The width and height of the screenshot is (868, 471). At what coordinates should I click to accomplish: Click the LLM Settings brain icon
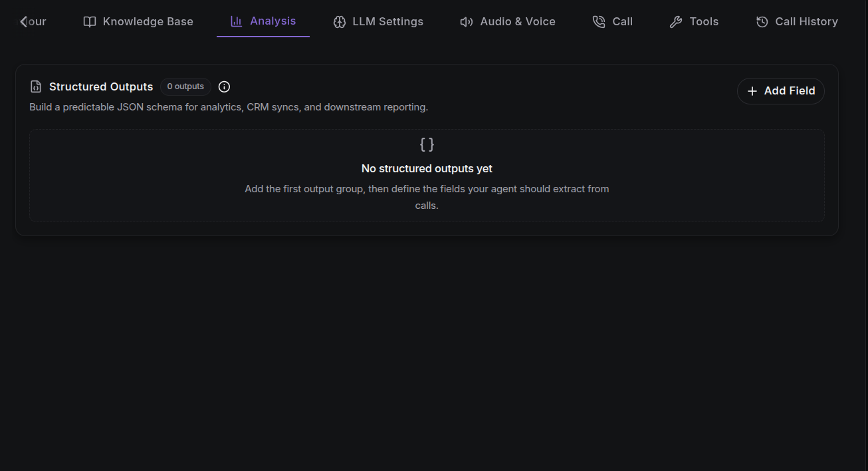pos(340,22)
